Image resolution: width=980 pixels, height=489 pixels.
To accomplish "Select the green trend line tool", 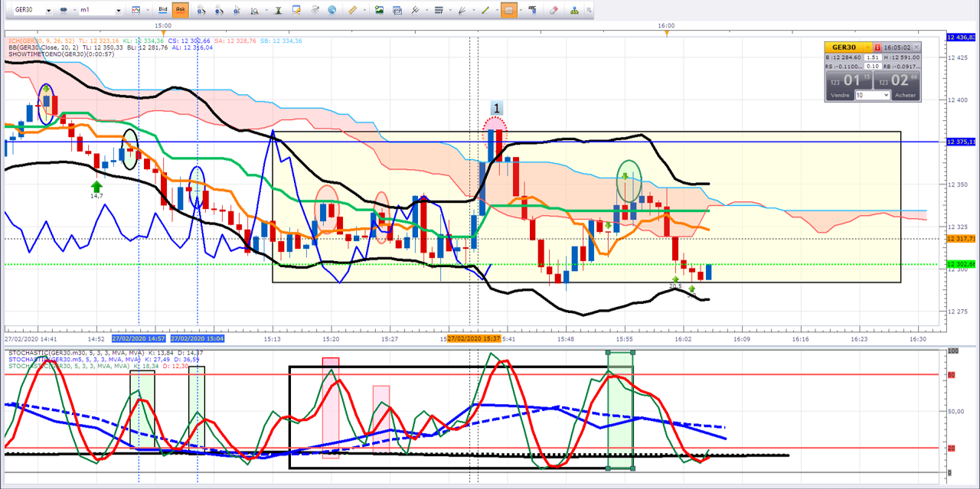I will [485, 10].
